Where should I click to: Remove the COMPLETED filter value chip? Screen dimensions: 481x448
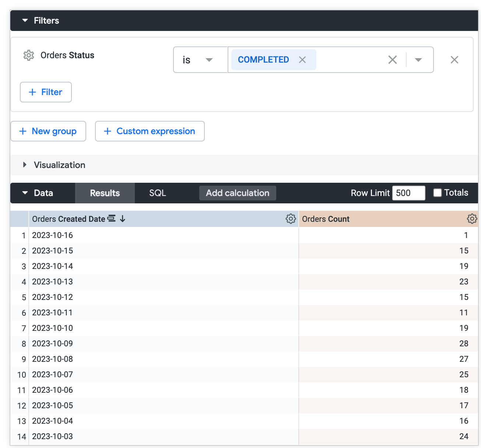pyautogui.click(x=302, y=60)
